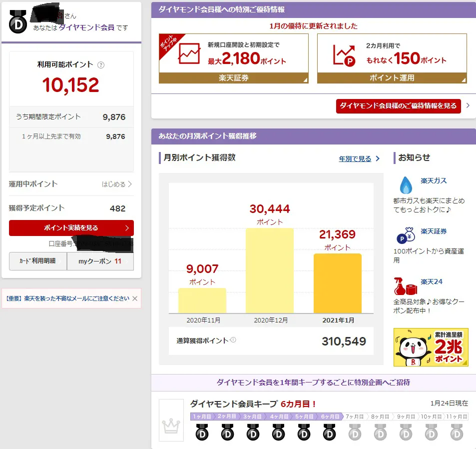Click the 楽天証券 chart icon in banner
This screenshot has width=476, height=449.
coord(189,53)
